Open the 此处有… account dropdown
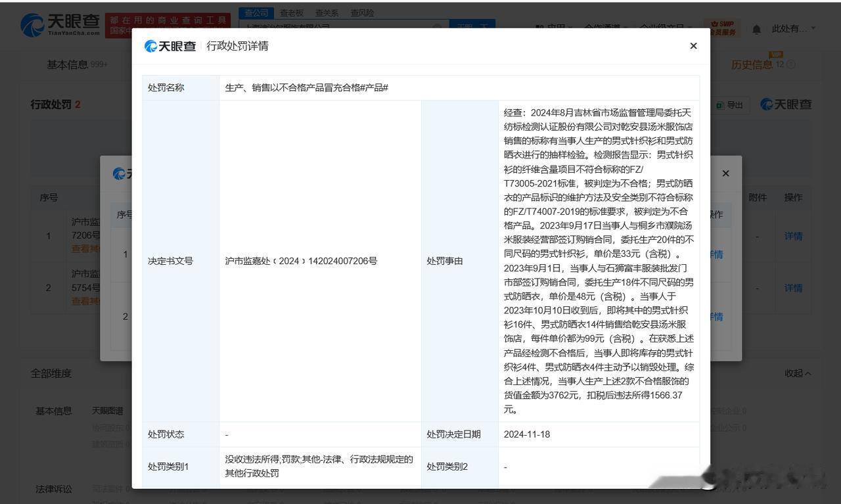 tap(793, 29)
